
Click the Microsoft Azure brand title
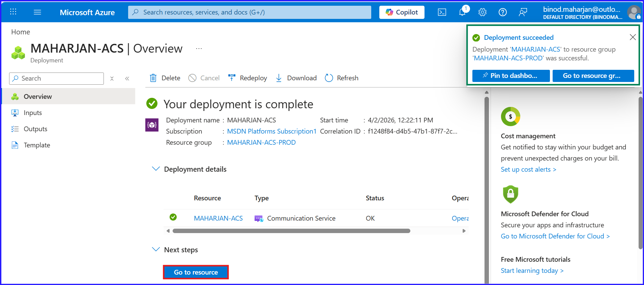click(x=87, y=12)
